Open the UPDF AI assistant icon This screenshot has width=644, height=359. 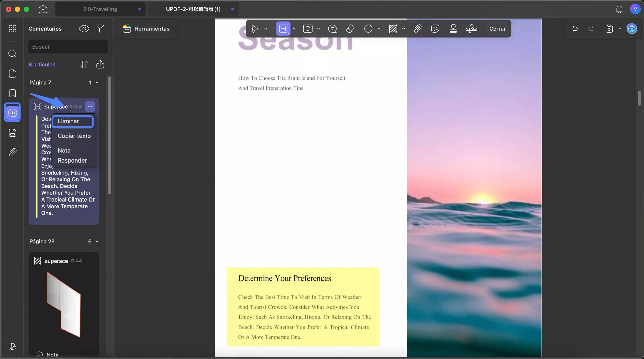click(x=632, y=29)
